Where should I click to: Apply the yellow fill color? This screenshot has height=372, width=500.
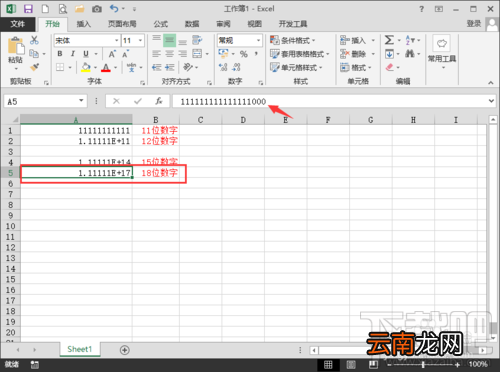click(x=86, y=67)
